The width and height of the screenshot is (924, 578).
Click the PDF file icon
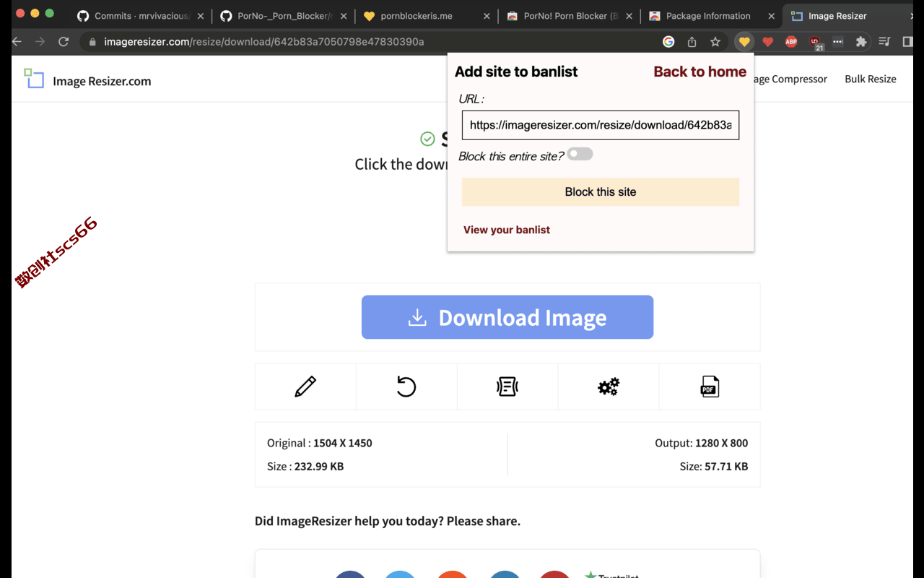tap(710, 387)
